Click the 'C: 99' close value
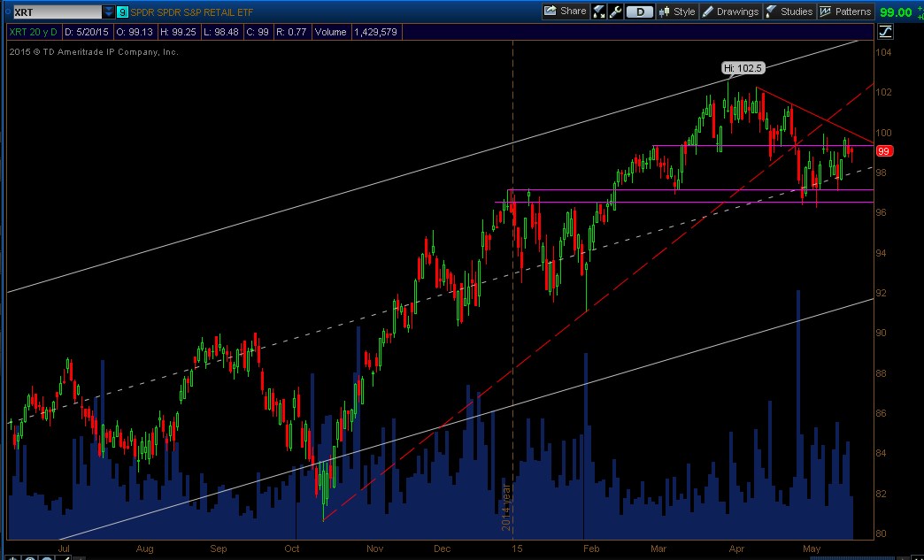The height and width of the screenshot is (560, 924). coord(258,32)
